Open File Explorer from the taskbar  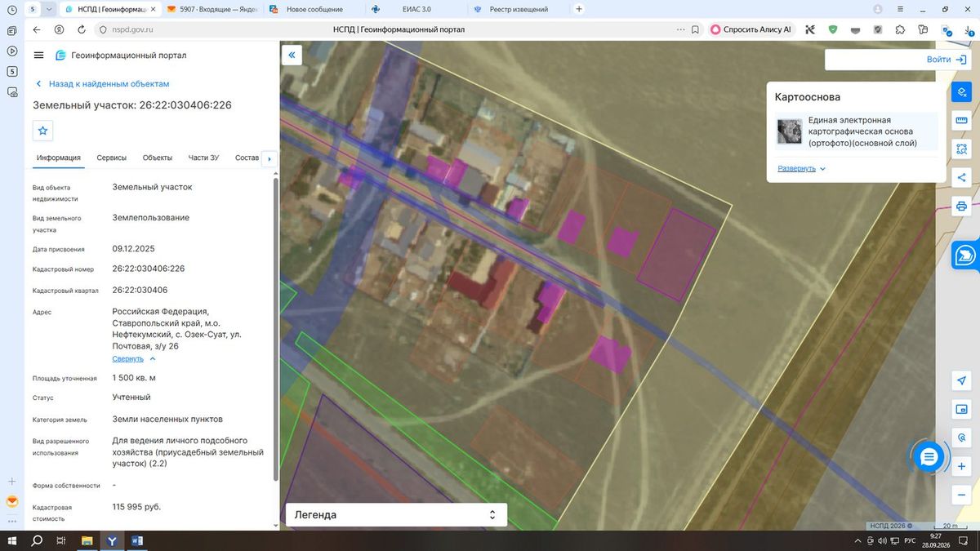(x=87, y=540)
